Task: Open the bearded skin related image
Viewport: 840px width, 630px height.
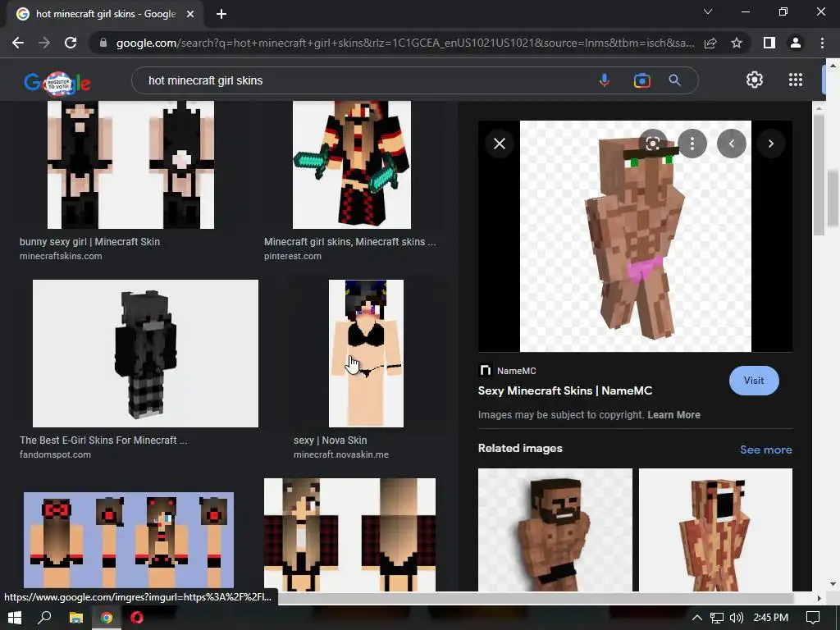Action: (555, 530)
